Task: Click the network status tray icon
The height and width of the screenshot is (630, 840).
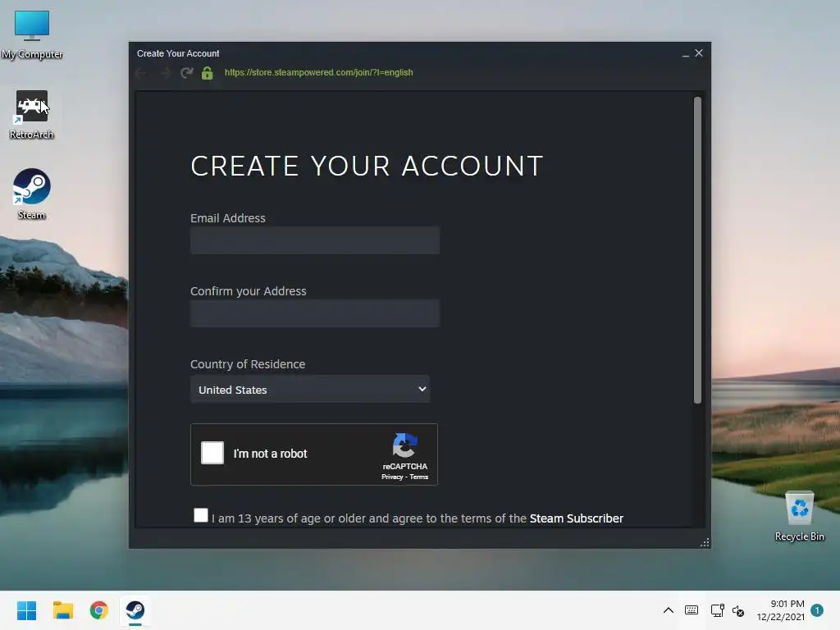Action: pyautogui.click(x=717, y=610)
